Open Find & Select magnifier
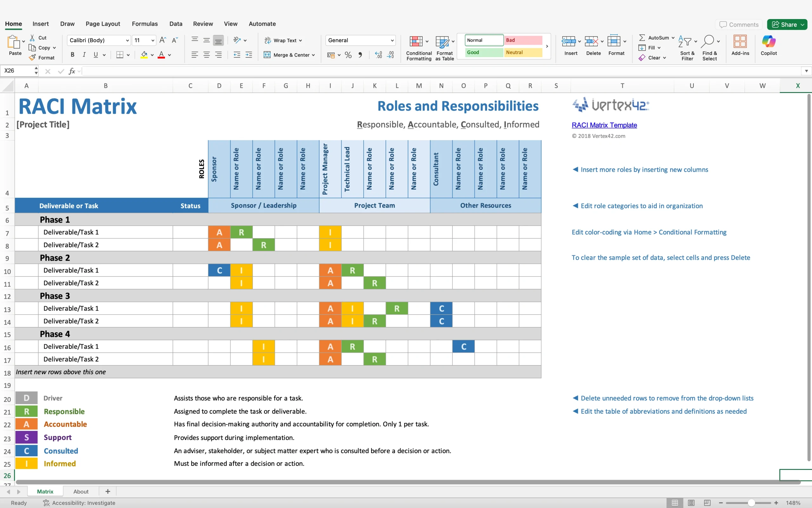This screenshot has width=812, height=508. [709, 48]
